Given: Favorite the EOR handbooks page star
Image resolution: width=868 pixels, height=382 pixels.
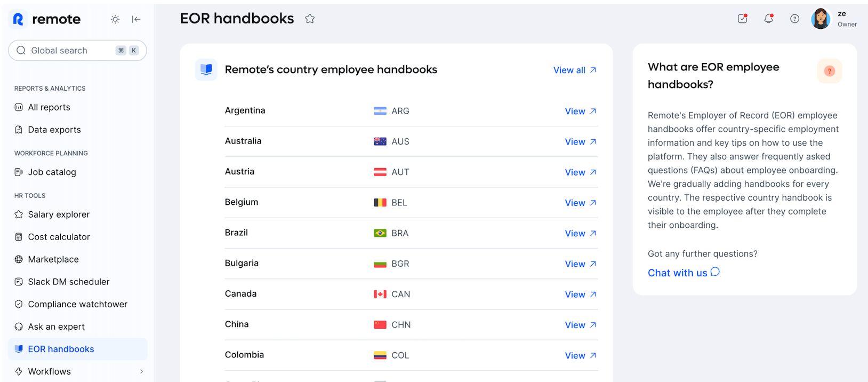Looking at the screenshot, I should (x=310, y=19).
